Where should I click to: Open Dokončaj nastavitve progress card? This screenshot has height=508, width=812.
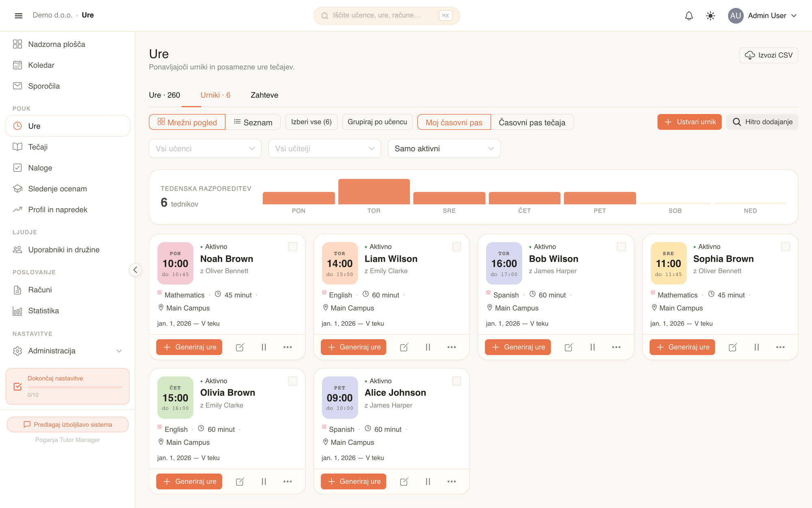click(x=67, y=386)
